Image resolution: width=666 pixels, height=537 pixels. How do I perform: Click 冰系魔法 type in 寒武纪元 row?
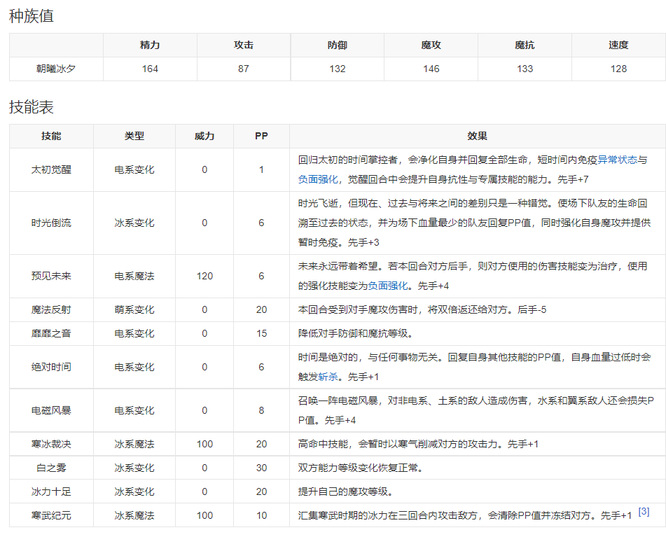[134, 515]
